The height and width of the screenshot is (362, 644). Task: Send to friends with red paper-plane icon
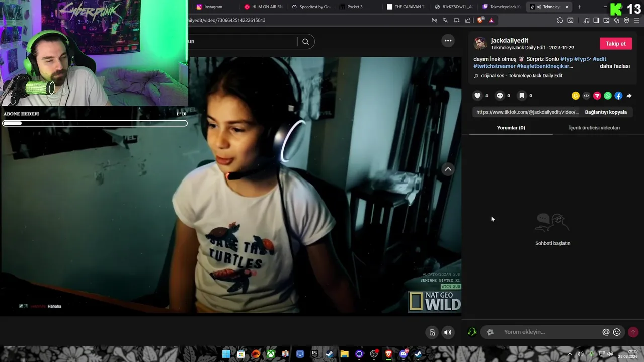coord(597,96)
